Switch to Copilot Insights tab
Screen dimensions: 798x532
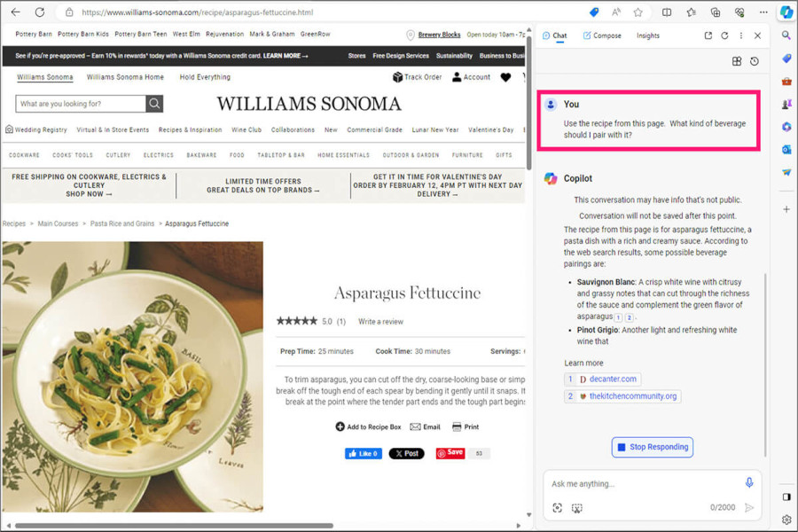click(x=648, y=35)
